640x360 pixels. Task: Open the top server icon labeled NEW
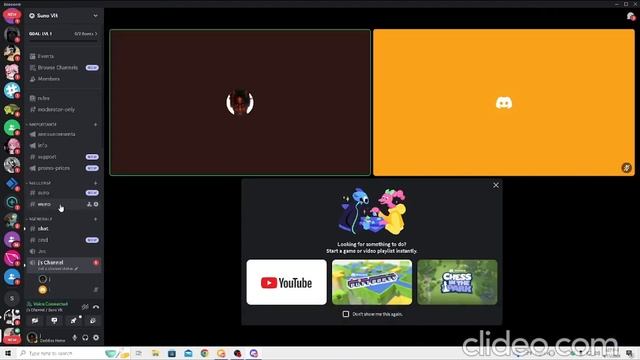(12, 16)
